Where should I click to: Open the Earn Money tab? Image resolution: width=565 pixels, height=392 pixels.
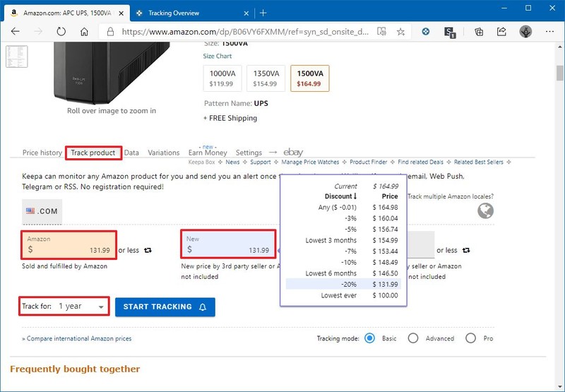click(208, 153)
